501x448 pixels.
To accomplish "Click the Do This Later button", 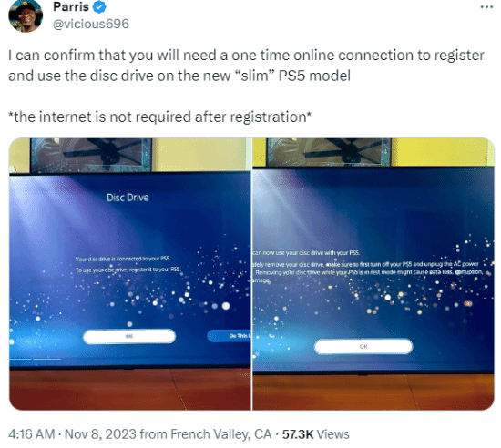I will pyautogui.click(x=229, y=336).
